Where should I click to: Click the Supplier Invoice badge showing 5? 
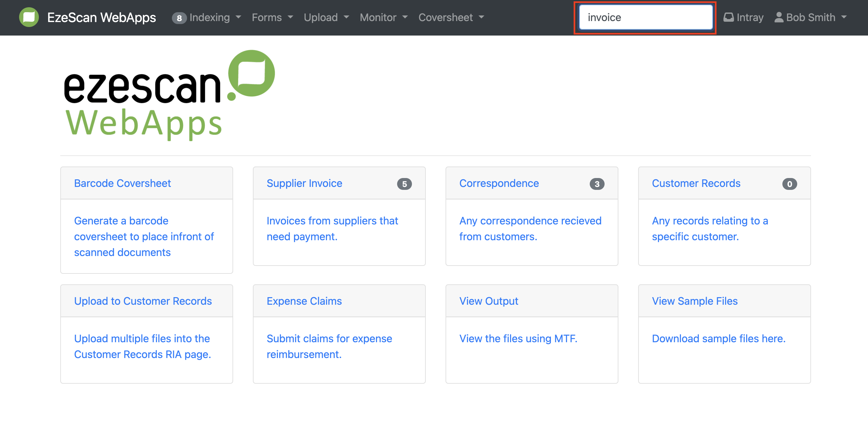tap(404, 184)
